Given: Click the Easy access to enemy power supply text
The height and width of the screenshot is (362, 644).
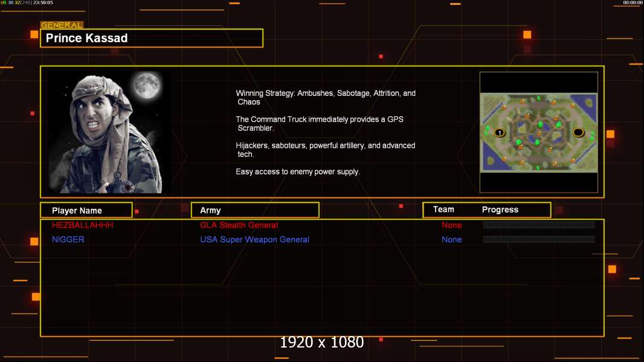Looking at the screenshot, I should tap(298, 172).
